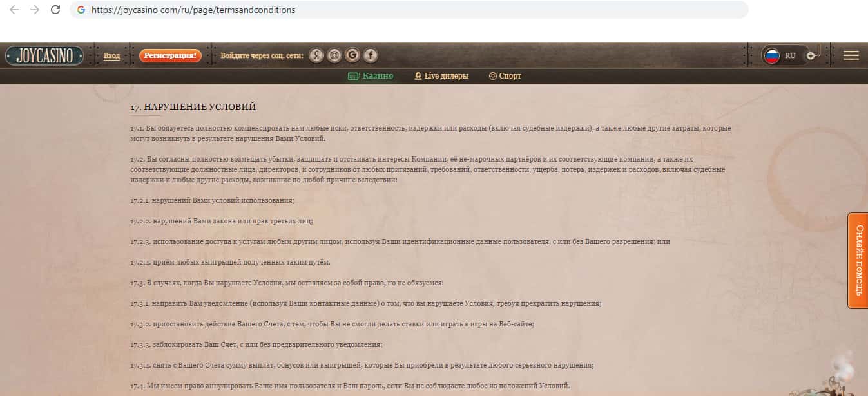This screenshot has width=868, height=396.
Task: Click the dealer icon beside Live дилеры
Action: 418,76
